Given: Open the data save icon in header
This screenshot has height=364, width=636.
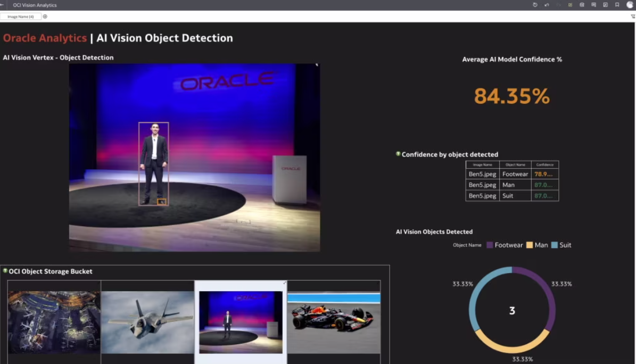Looking at the screenshot, I should 582,5.
